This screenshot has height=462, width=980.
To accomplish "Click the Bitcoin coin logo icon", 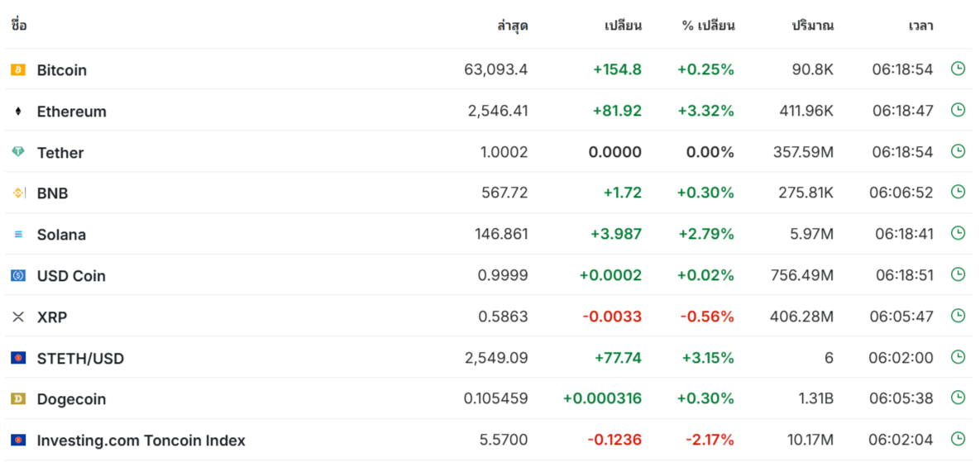I will [18, 70].
